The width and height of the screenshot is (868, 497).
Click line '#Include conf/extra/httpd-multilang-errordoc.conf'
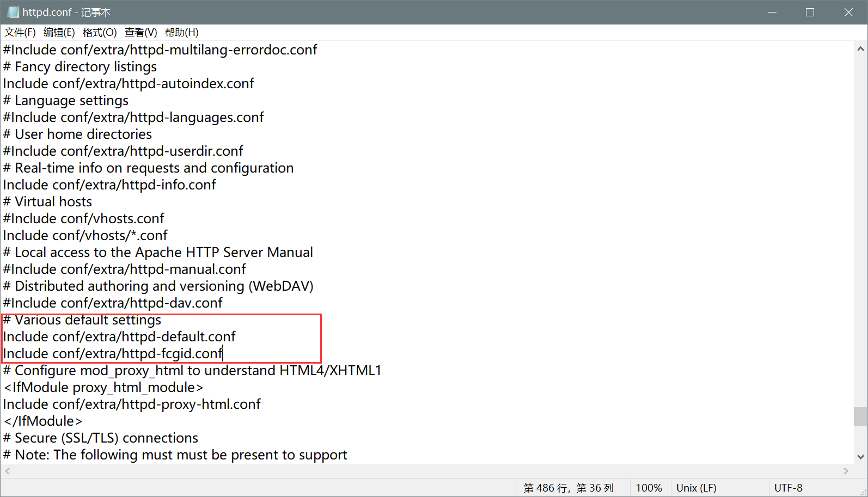160,50
